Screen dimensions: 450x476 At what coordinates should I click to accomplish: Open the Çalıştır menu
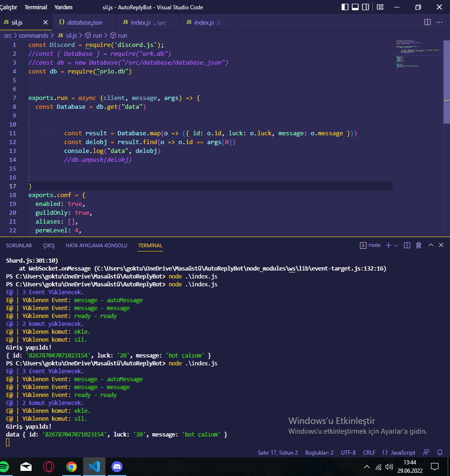(x=8, y=7)
